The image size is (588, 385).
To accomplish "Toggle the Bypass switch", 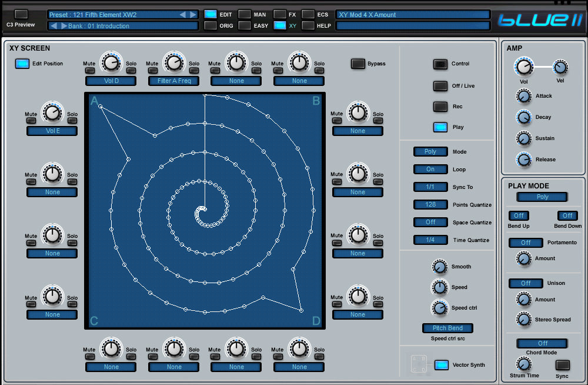I will (x=358, y=64).
